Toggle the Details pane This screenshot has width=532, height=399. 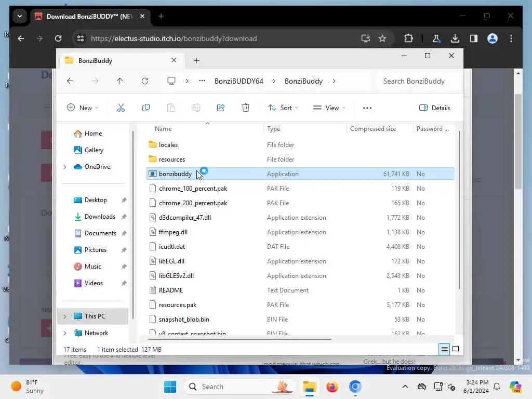(435, 108)
